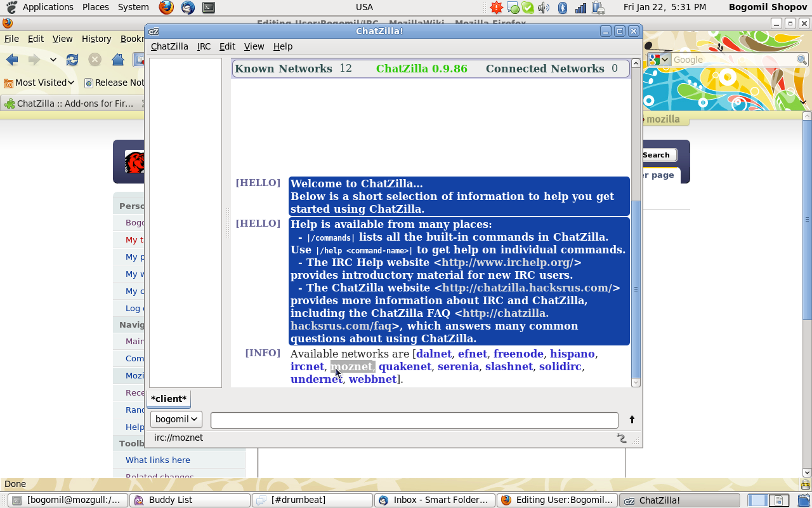Open Firefox File menu
The image size is (812, 508).
tap(11, 39)
